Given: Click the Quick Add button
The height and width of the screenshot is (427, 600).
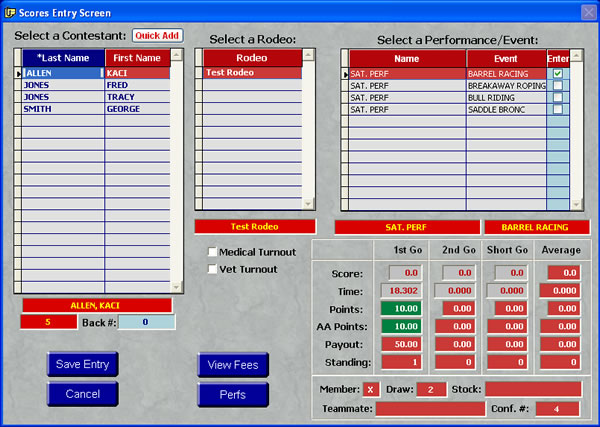Looking at the screenshot, I should tap(158, 35).
